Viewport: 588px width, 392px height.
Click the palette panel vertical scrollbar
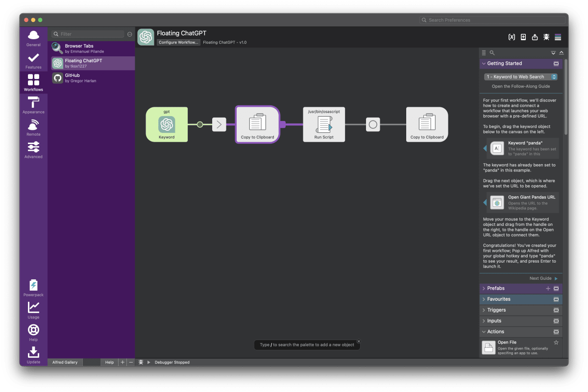point(565,97)
